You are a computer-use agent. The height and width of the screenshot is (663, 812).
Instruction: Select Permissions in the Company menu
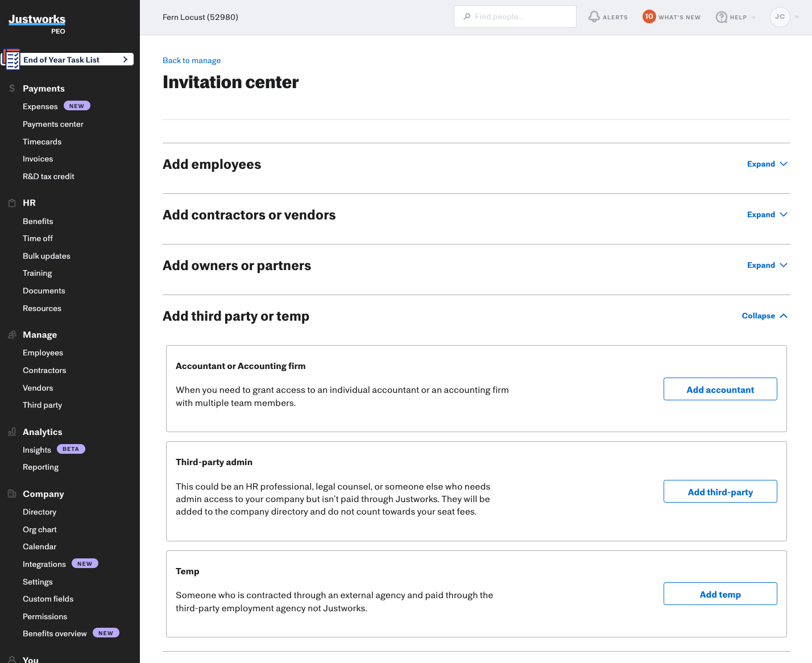(45, 616)
